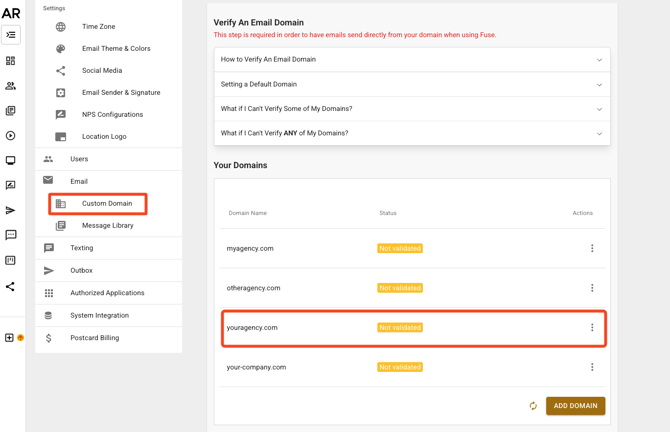Go to Email Theme & Colors
Screen dimensions: 670x432
tap(116, 49)
